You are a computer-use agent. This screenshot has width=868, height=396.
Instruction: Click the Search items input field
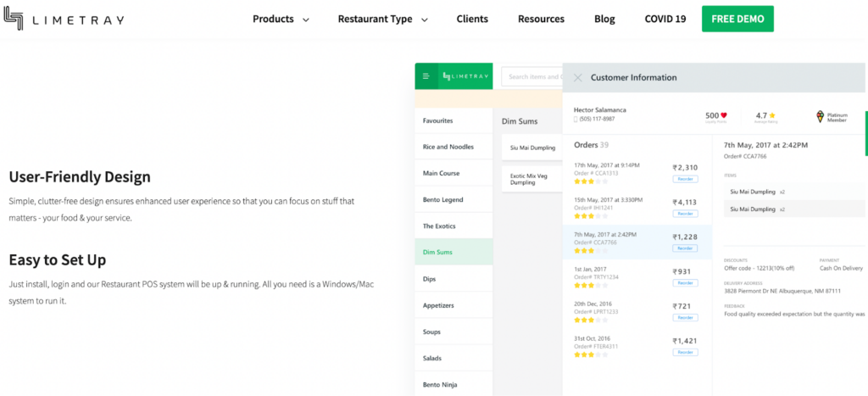(x=532, y=76)
